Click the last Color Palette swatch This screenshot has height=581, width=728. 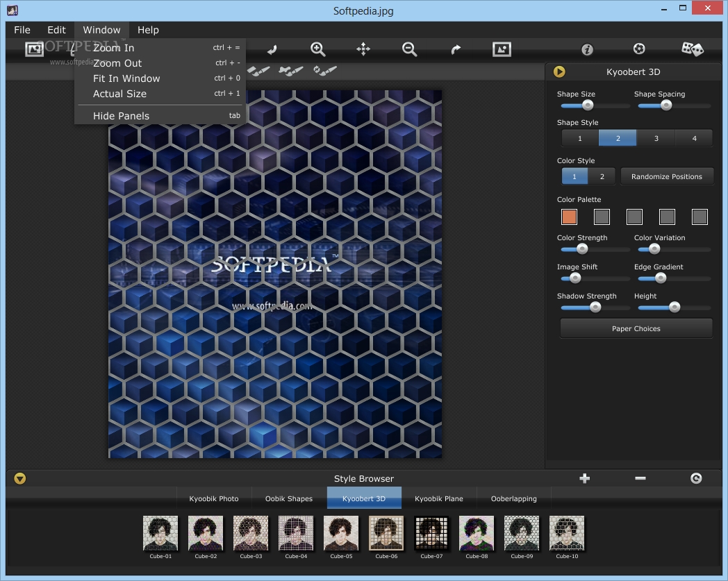coord(700,217)
